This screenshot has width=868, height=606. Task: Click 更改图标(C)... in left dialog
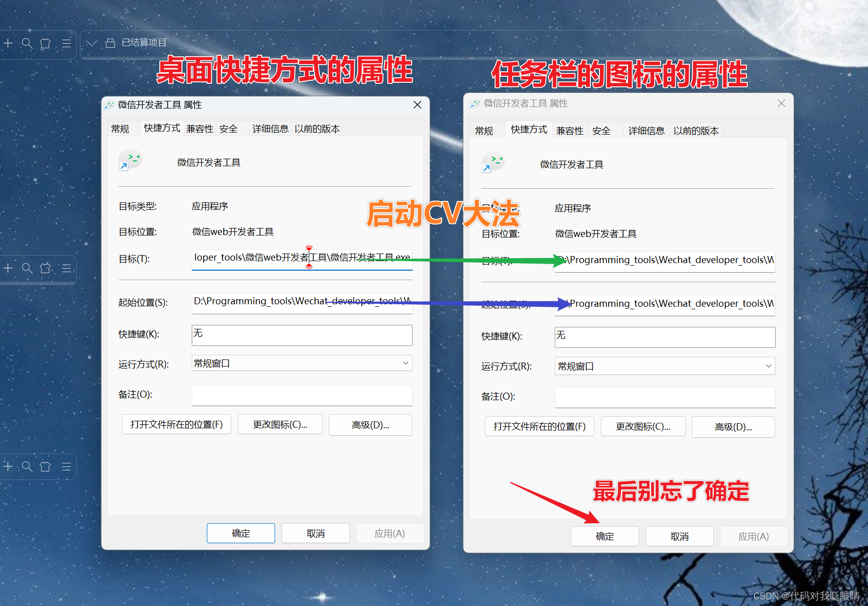280,424
